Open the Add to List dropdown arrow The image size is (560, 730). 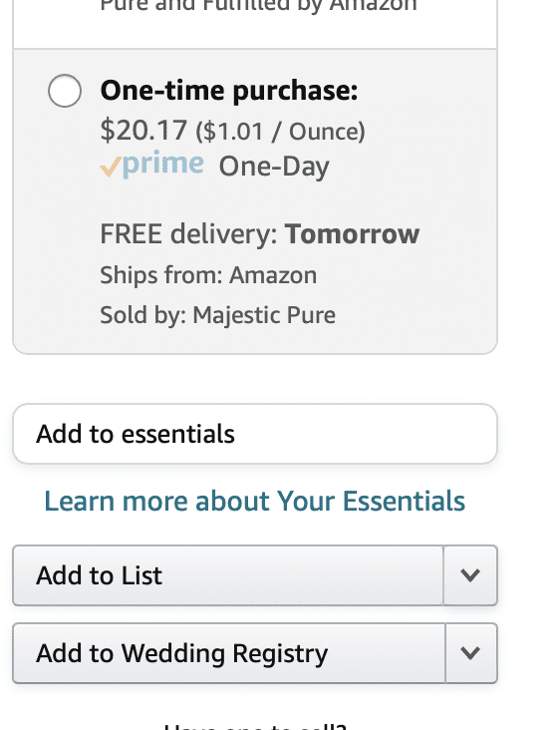470,575
